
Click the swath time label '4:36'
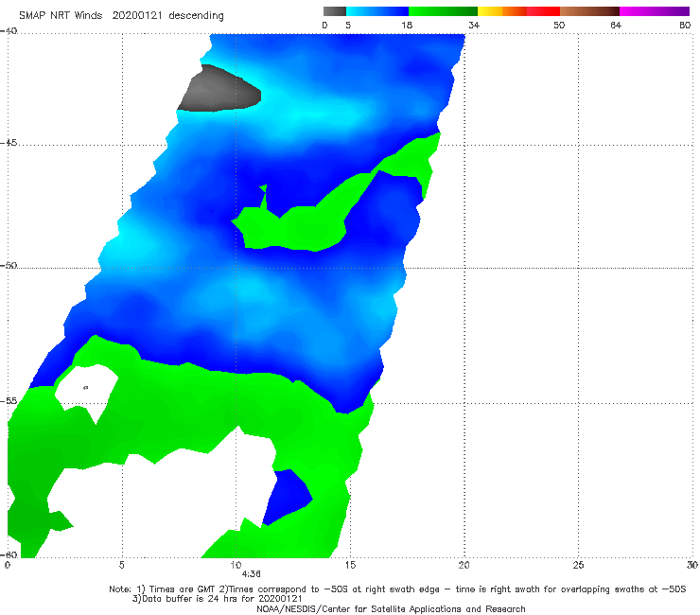pos(252,574)
